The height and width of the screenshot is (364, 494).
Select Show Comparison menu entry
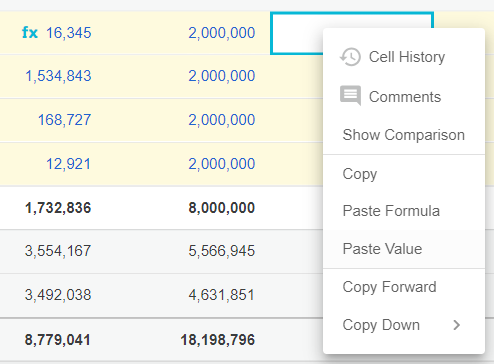[x=404, y=135]
